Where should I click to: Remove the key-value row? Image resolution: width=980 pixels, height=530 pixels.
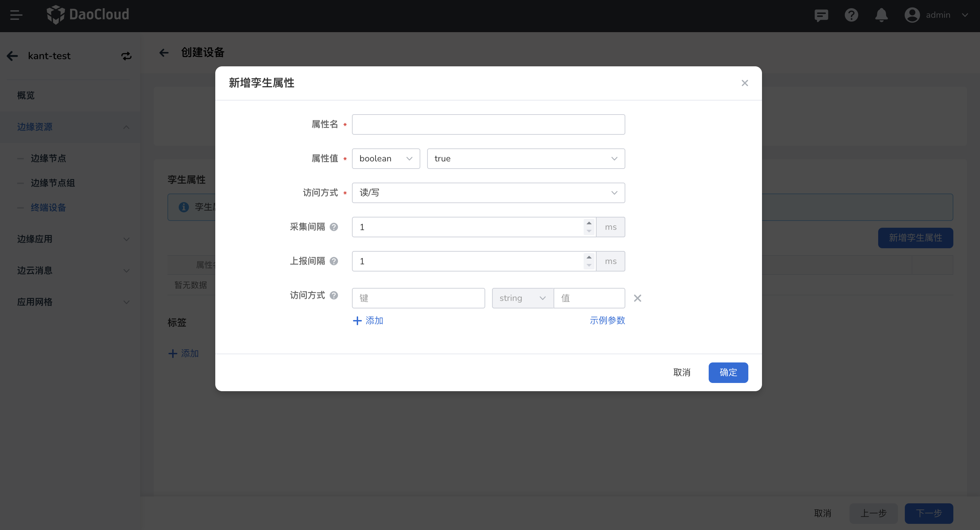coord(637,298)
